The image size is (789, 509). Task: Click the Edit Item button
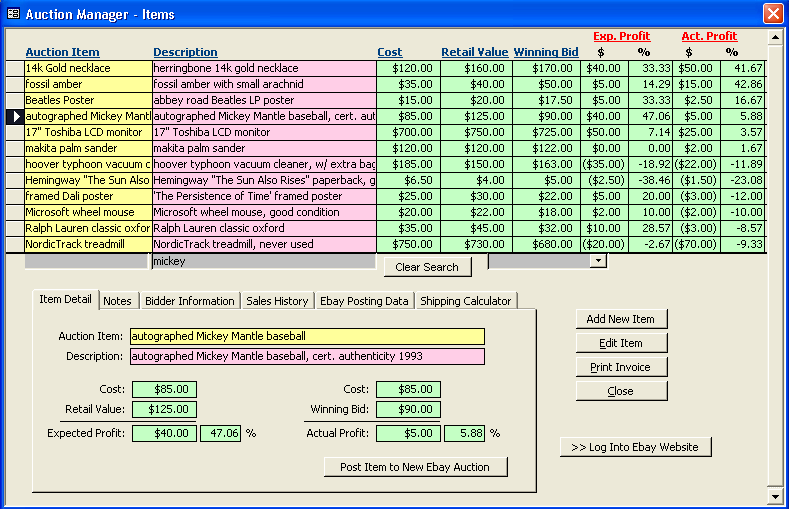tap(621, 343)
